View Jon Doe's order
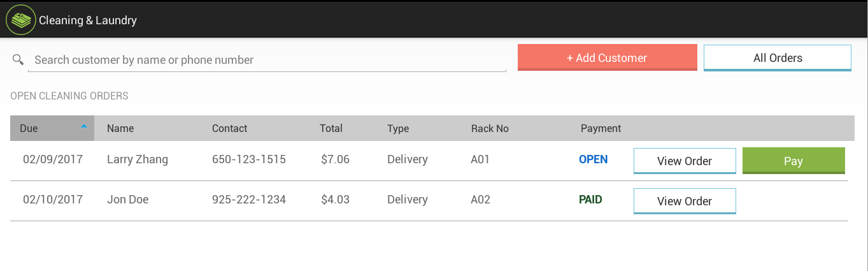Image resolution: width=868 pixels, height=271 pixels. pyautogui.click(x=685, y=201)
